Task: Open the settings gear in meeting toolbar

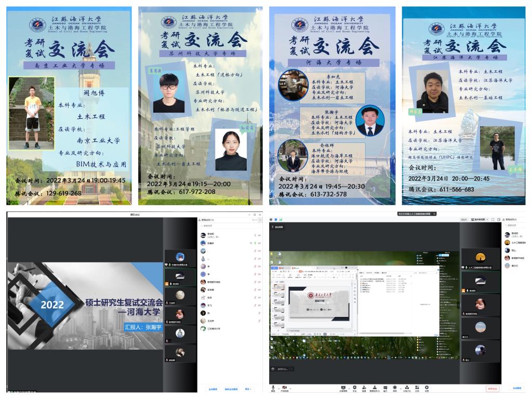Action: (427, 387)
